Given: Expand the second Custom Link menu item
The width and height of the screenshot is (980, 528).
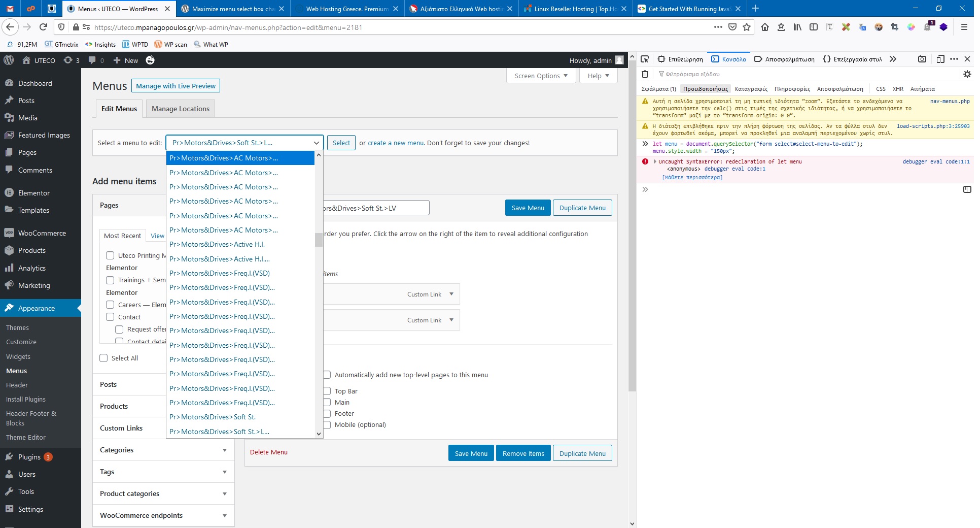Looking at the screenshot, I should point(451,320).
